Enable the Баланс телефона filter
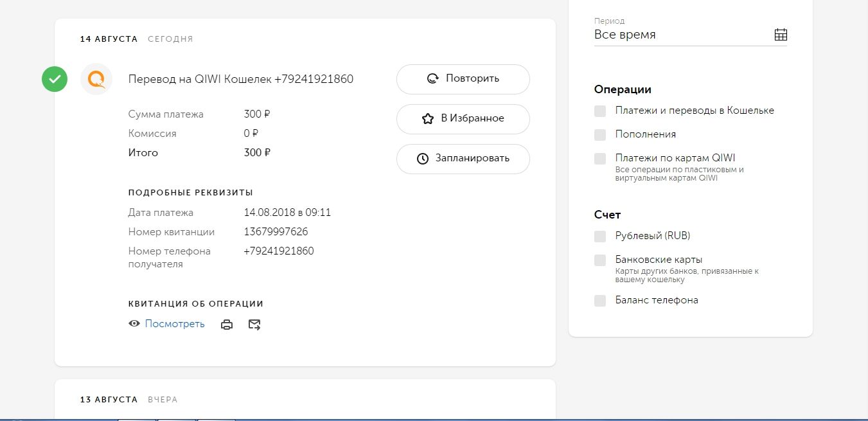 600,300
